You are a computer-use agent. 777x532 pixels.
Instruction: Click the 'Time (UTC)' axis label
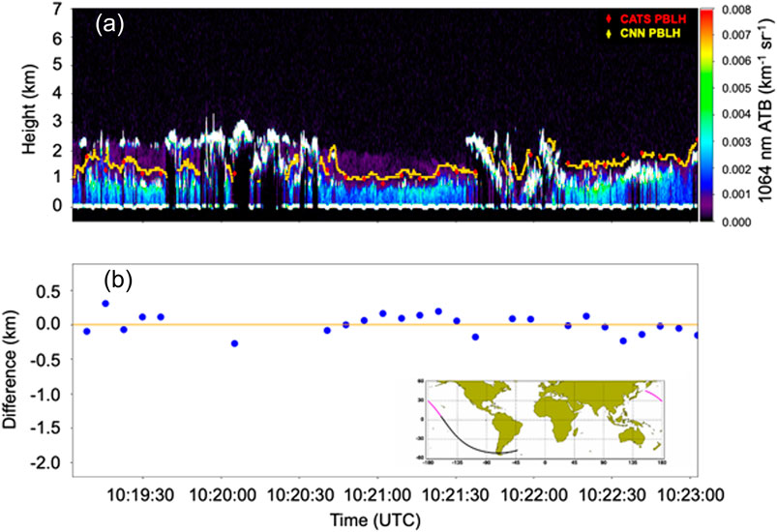(x=375, y=520)
